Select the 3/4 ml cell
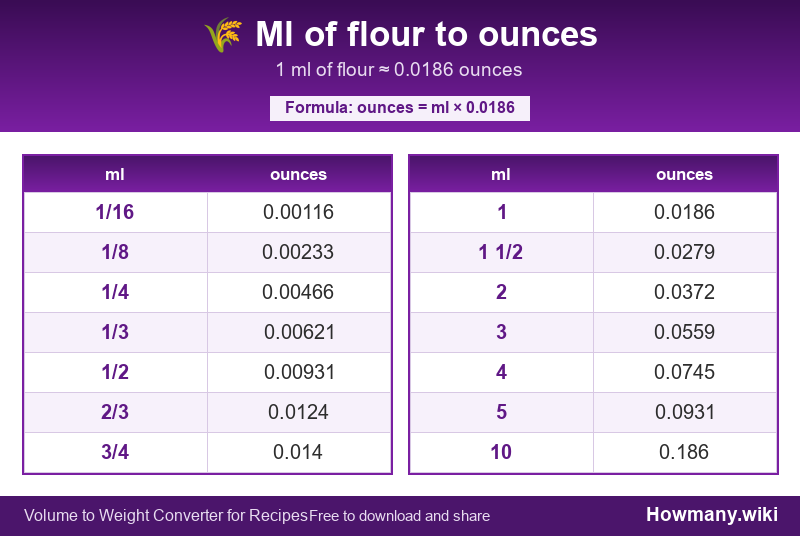 pos(115,452)
